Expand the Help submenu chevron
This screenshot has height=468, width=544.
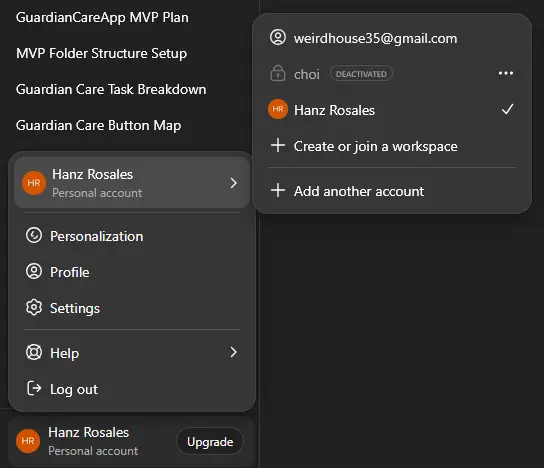(x=233, y=352)
